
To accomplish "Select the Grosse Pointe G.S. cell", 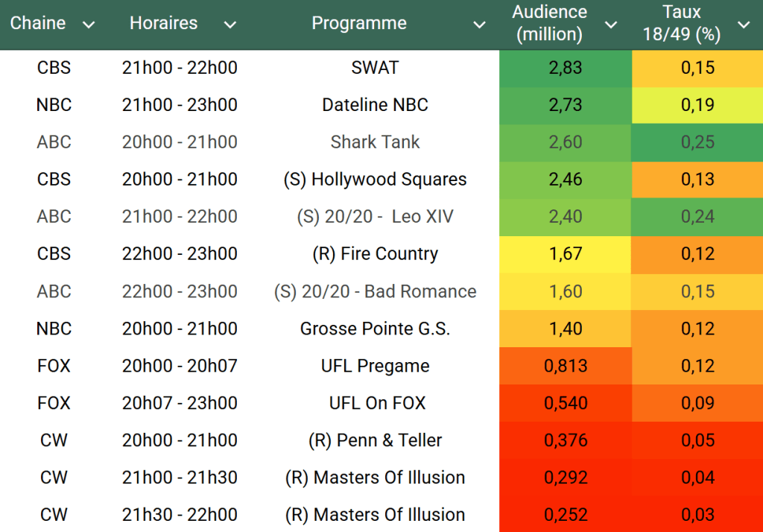I will [375, 329].
